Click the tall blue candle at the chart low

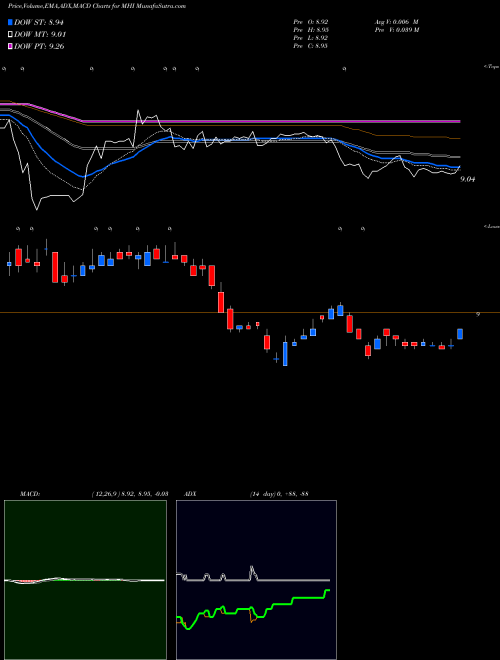point(285,354)
